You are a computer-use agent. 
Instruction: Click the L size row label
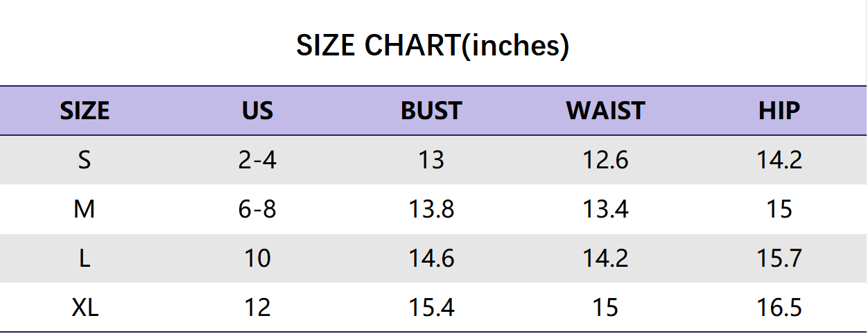[85, 258]
